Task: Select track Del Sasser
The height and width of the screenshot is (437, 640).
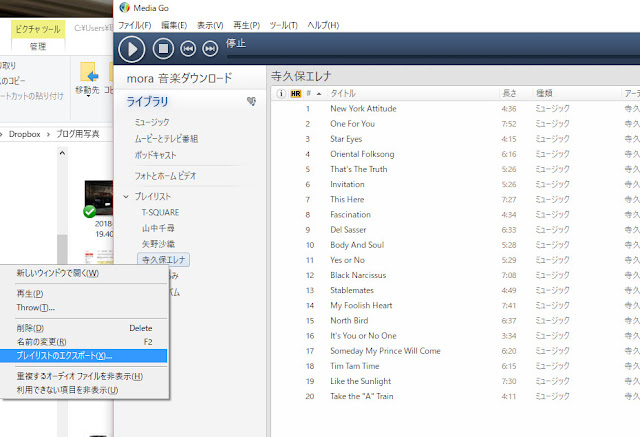Action: coord(348,230)
